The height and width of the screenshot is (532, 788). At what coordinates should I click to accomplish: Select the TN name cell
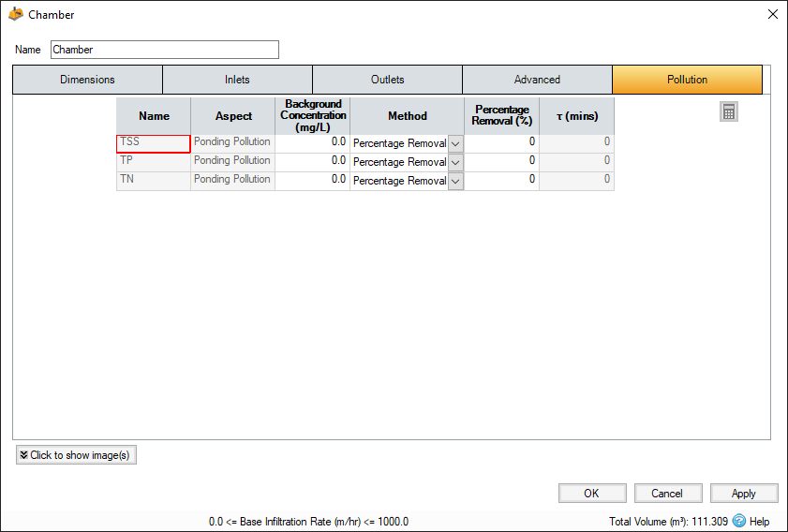click(x=154, y=181)
